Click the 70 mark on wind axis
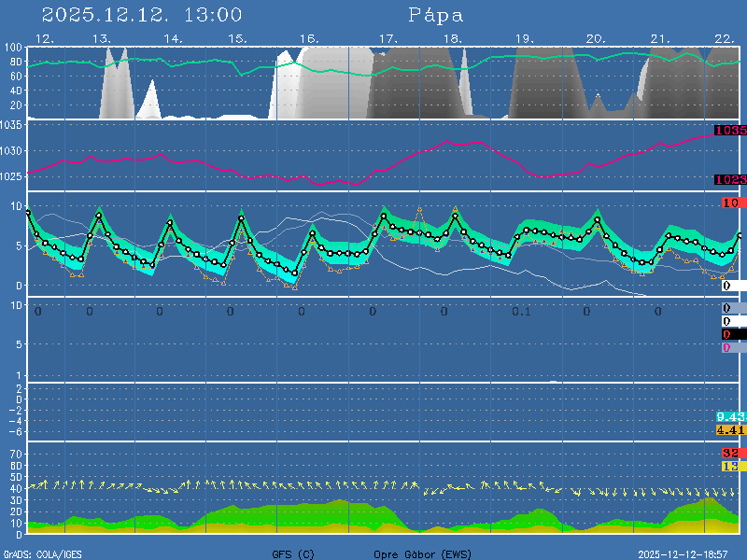 coord(16,455)
